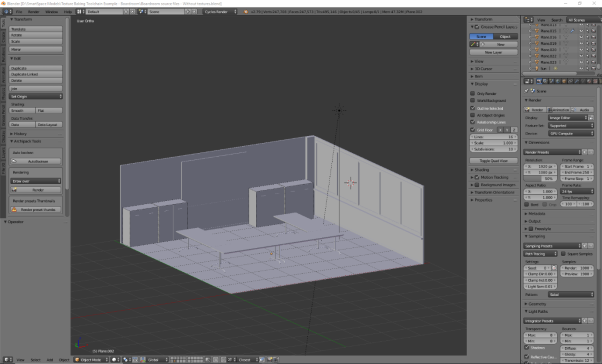Open the GPU Compute device dropdown

click(x=571, y=133)
